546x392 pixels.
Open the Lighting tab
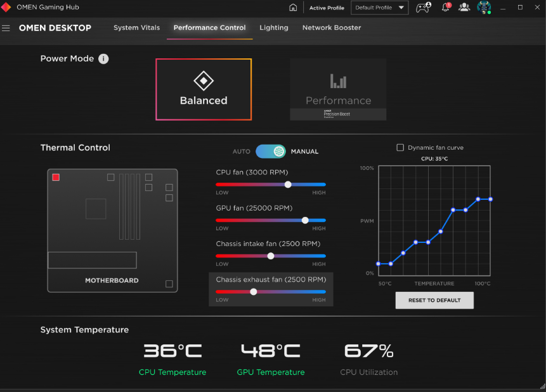[x=274, y=27]
